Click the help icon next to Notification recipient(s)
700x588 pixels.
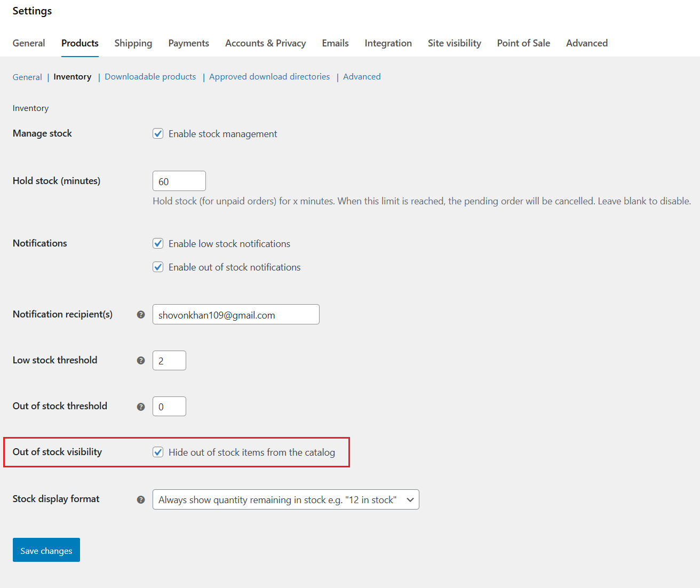point(140,315)
